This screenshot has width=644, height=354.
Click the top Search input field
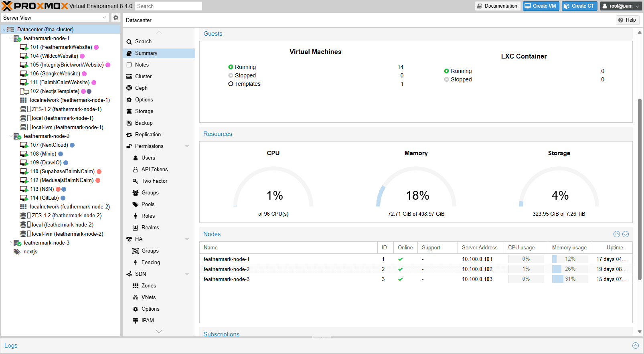168,6
